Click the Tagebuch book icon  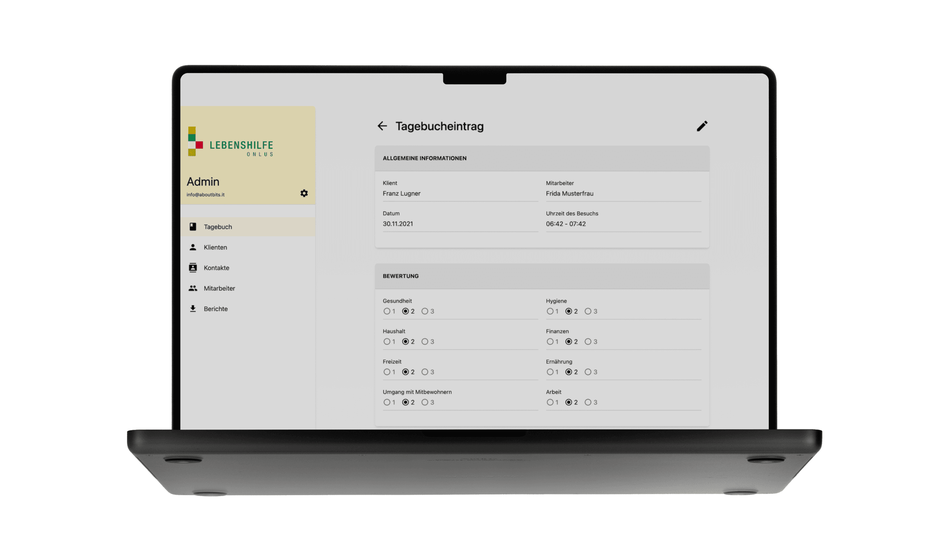193,226
